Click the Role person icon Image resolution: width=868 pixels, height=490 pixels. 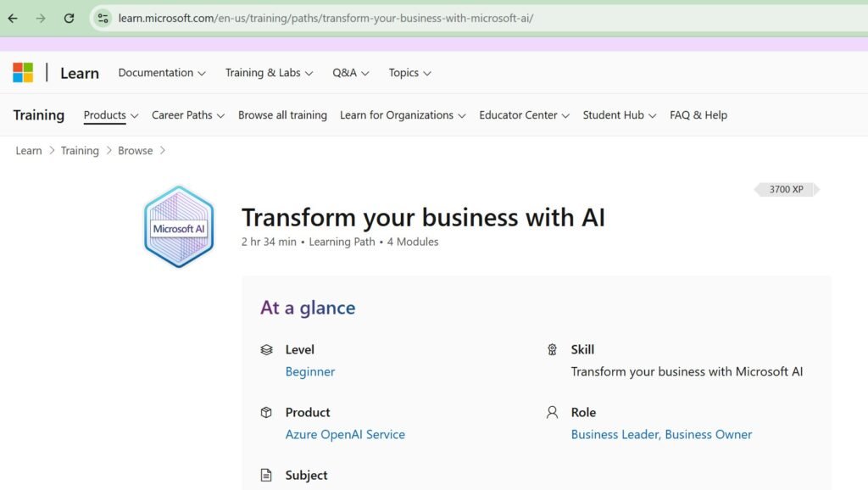click(x=552, y=413)
